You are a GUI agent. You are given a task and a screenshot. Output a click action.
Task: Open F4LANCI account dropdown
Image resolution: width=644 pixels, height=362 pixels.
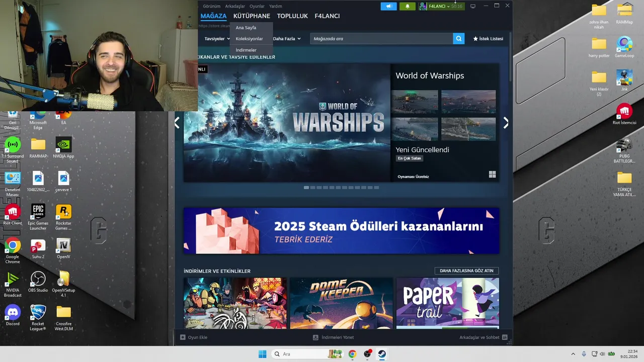coord(439,6)
